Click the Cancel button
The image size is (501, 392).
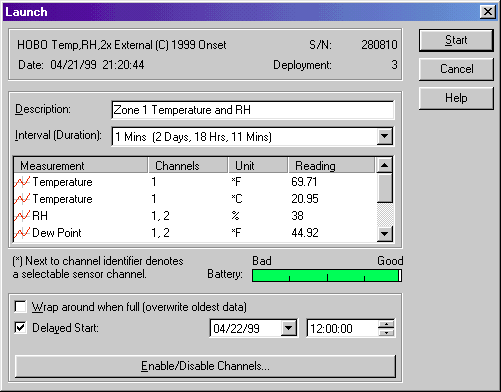click(456, 69)
